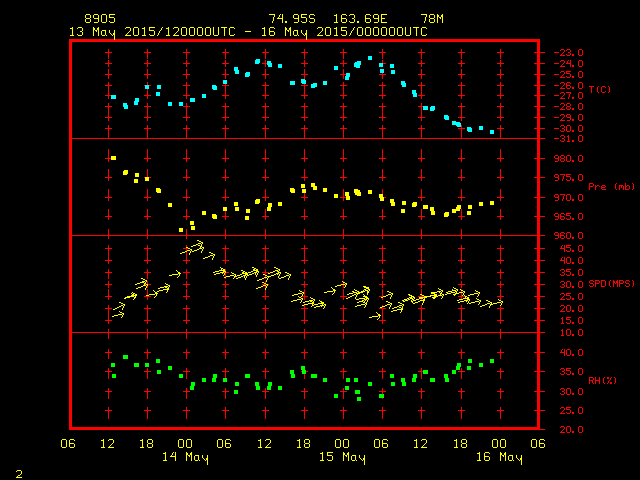
Task: Click the longitude 163.69E label
Action: [360, 19]
